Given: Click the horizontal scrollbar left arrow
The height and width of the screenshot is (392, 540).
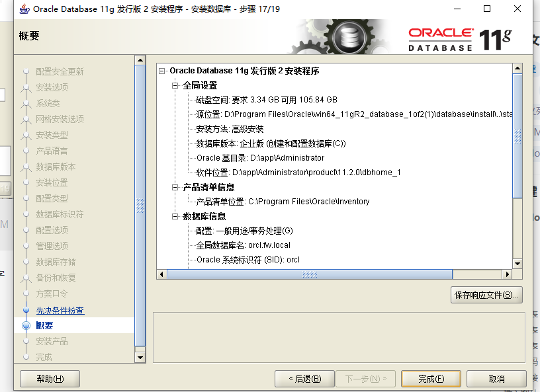Looking at the screenshot, I should (161, 274).
